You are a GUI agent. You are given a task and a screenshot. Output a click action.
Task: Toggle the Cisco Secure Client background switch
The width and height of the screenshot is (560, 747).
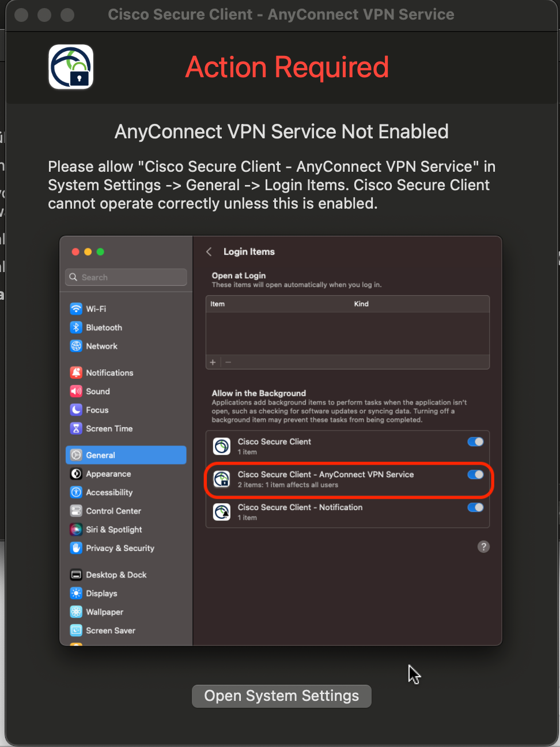pyautogui.click(x=475, y=442)
